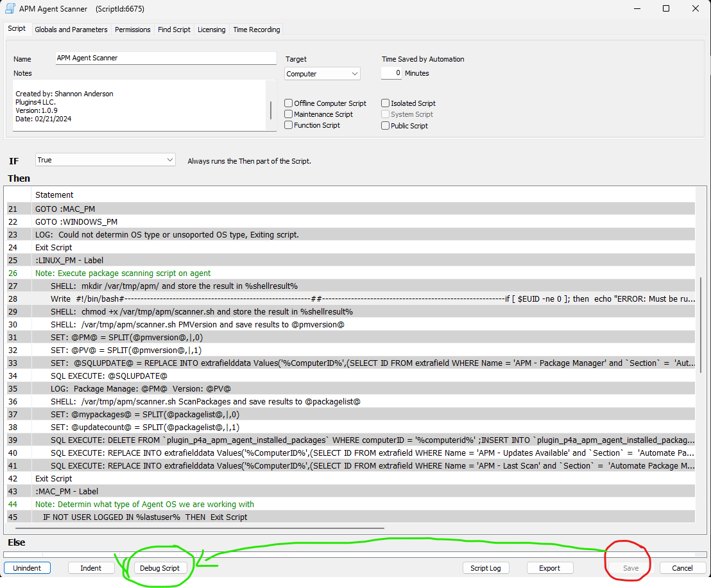Open the Target dropdown showing Computer
711x588 pixels.
tap(322, 74)
